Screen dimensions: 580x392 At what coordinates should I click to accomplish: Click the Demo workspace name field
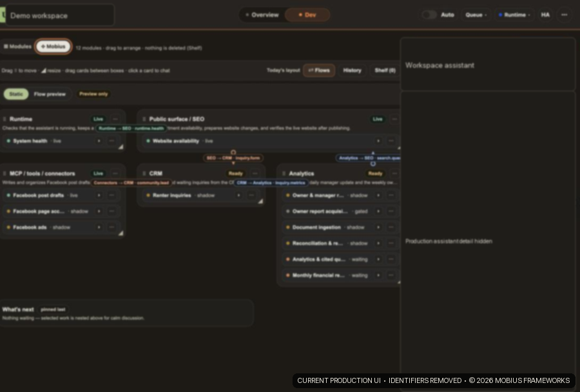60,15
